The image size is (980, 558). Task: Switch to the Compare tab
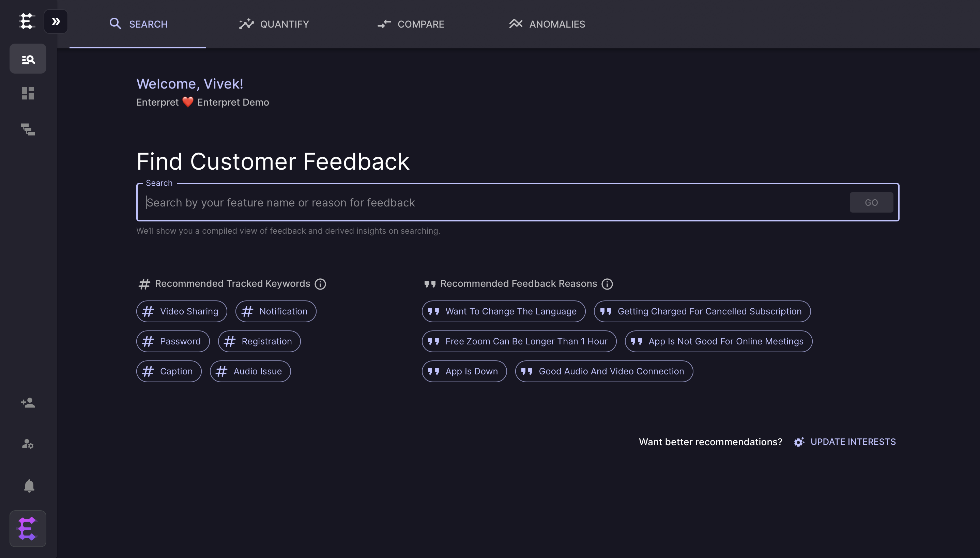click(x=411, y=24)
